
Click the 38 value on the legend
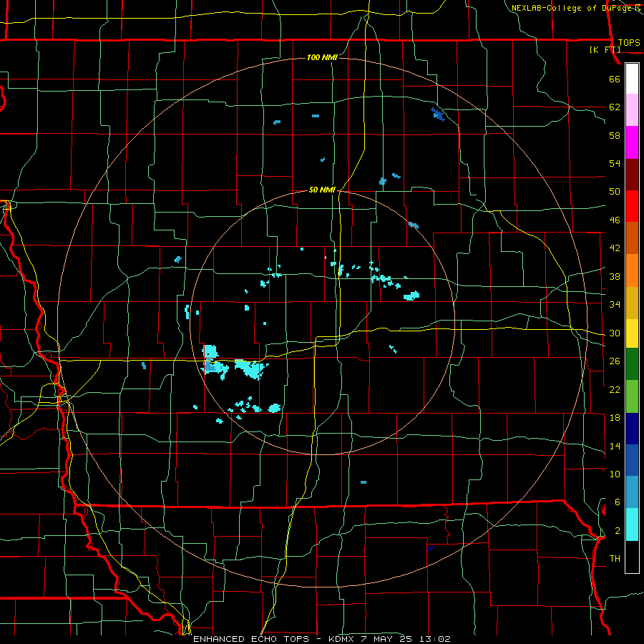(615, 276)
